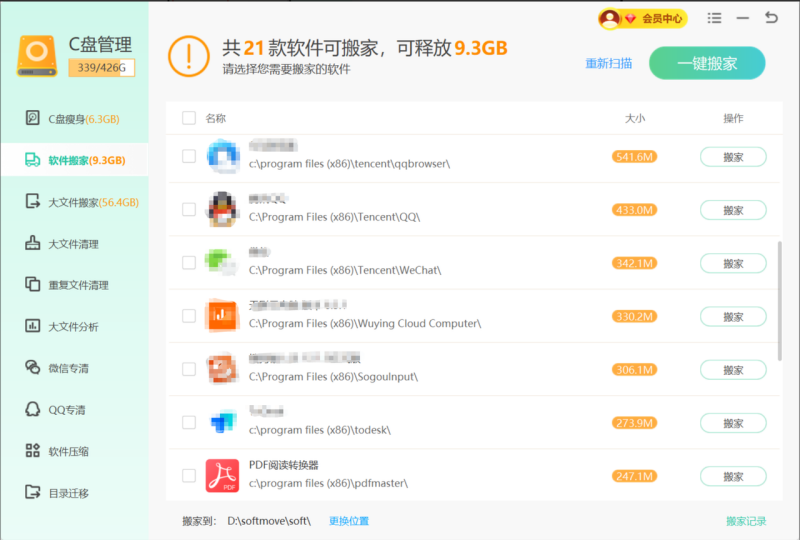Click 搬家 button for qqbrowser
This screenshot has height=540, width=800.
click(x=733, y=157)
